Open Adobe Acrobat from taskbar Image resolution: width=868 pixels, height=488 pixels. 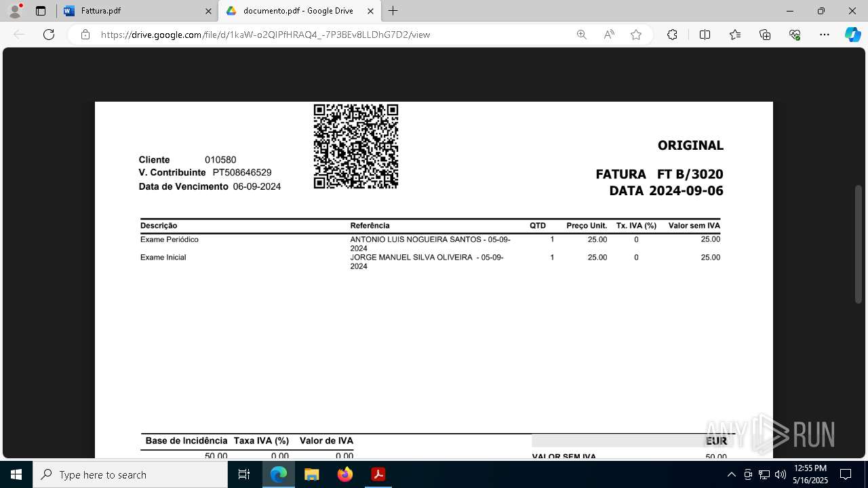pyautogui.click(x=378, y=474)
